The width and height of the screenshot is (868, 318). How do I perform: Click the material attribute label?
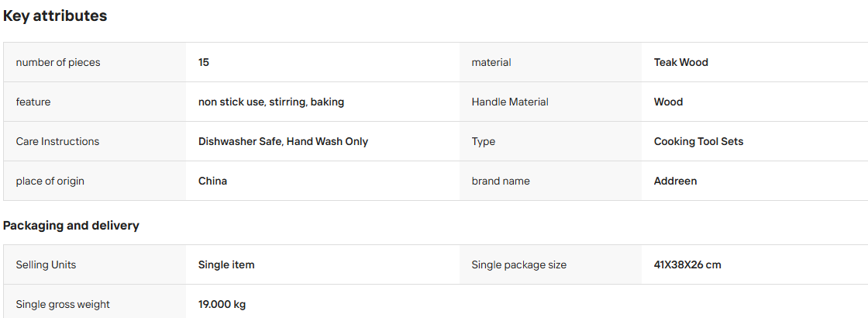click(x=491, y=63)
